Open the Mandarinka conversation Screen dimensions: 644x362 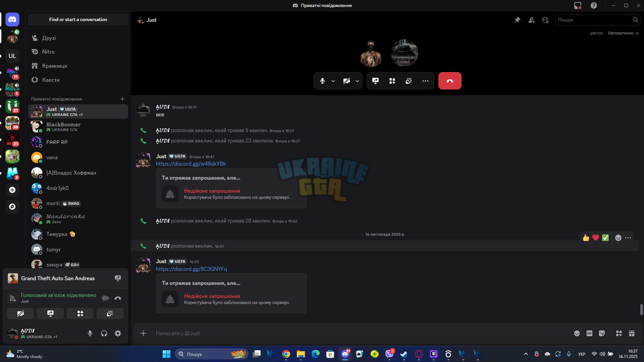click(78, 219)
